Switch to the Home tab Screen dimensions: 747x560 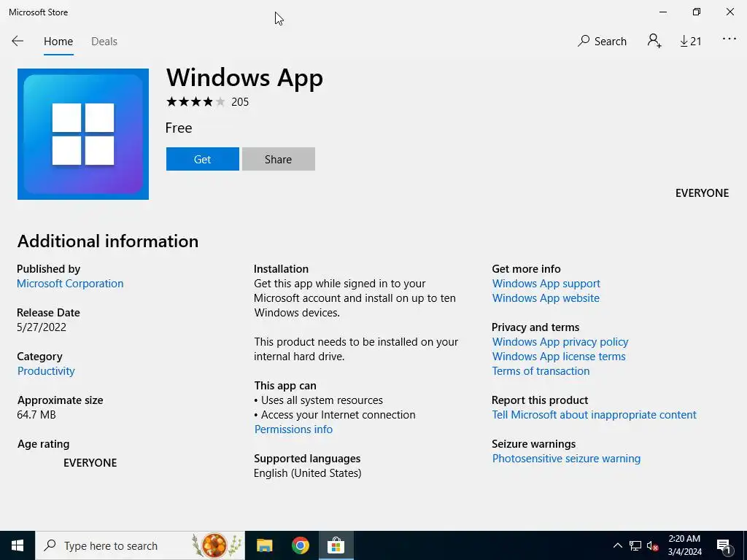point(58,42)
